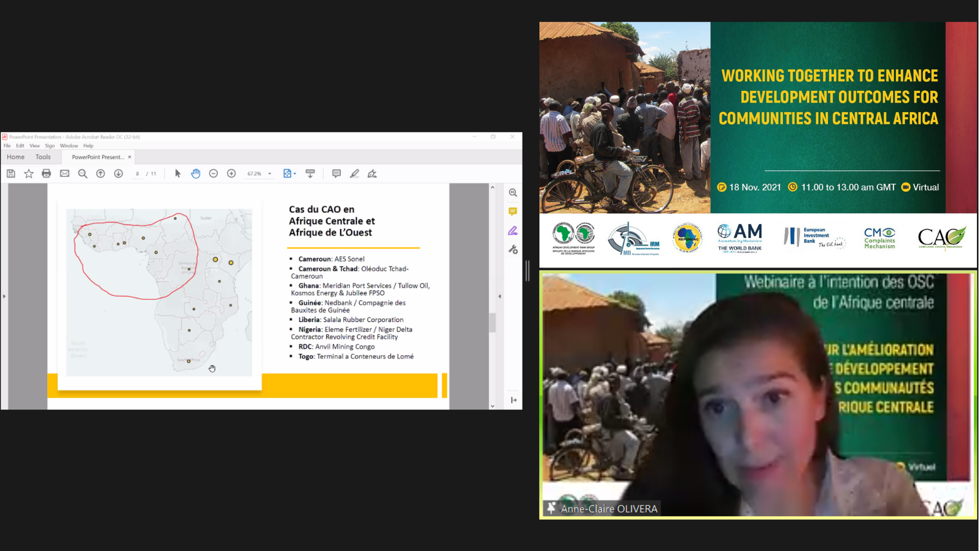Click the scrollbar up arrow
This screenshot has width=980, height=551.
click(x=492, y=188)
